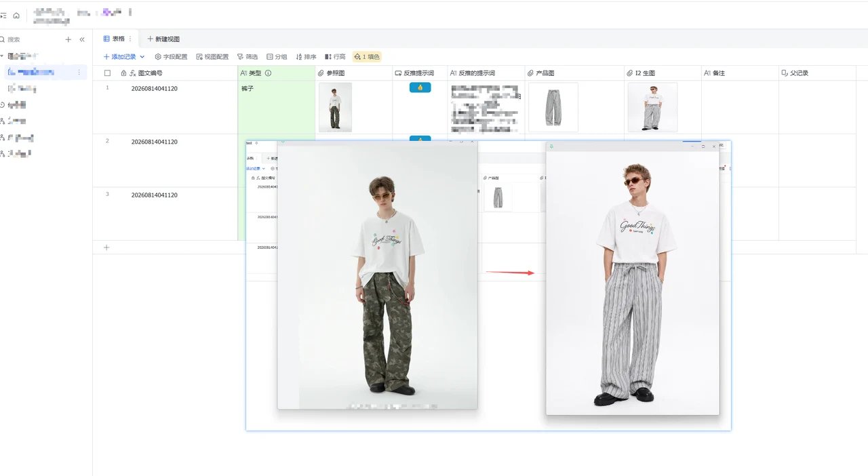Open more options for the highlighted sidebar item
This screenshot has width=868, height=476.
pos(79,72)
